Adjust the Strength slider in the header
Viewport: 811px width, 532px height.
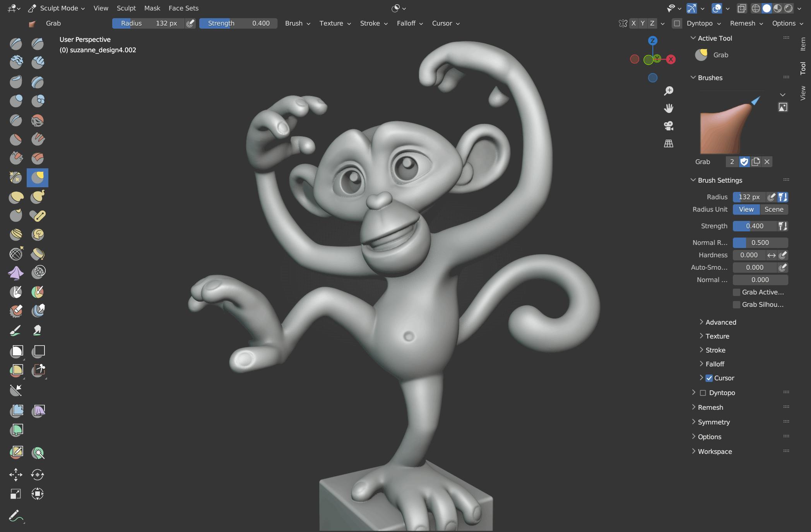tap(238, 23)
